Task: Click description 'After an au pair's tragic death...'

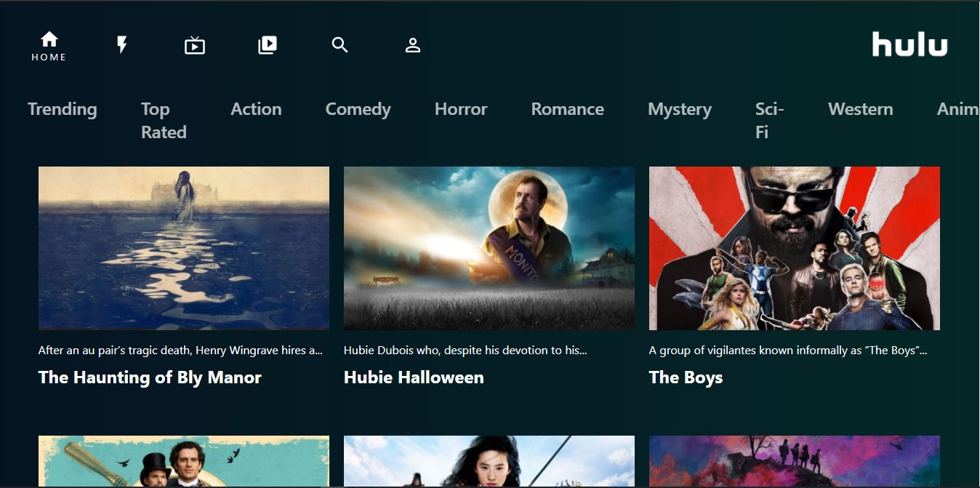Action: [x=180, y=351]
